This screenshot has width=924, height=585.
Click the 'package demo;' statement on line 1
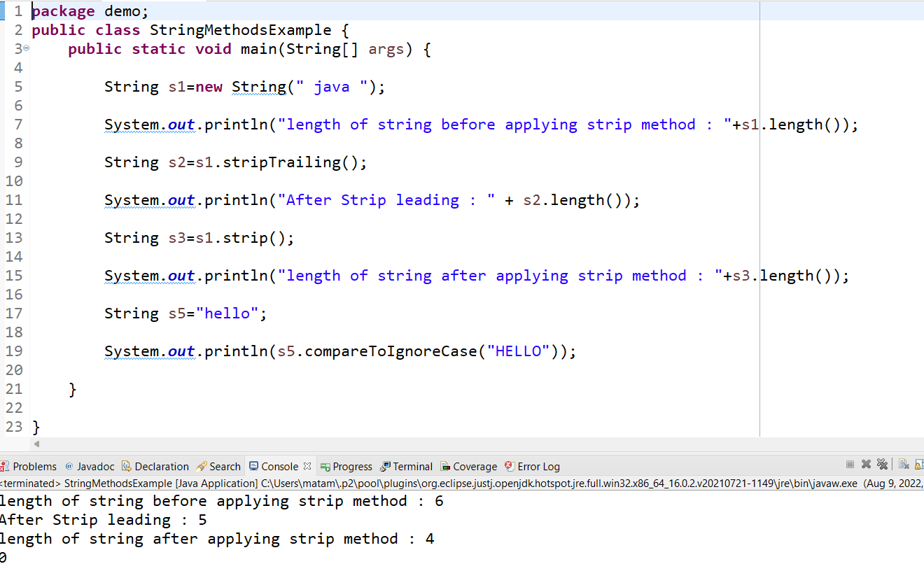[90, 11]
